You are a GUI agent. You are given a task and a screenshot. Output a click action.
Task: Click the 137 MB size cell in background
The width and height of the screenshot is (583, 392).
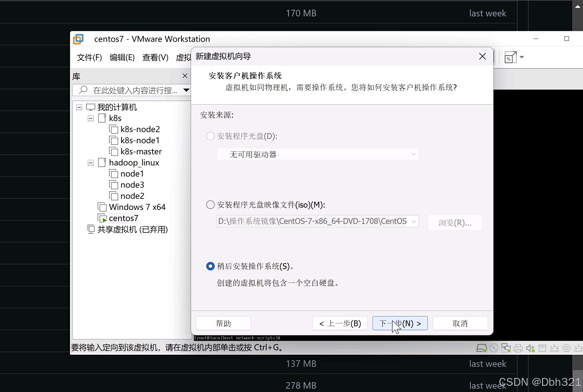(x=301, y=364)
